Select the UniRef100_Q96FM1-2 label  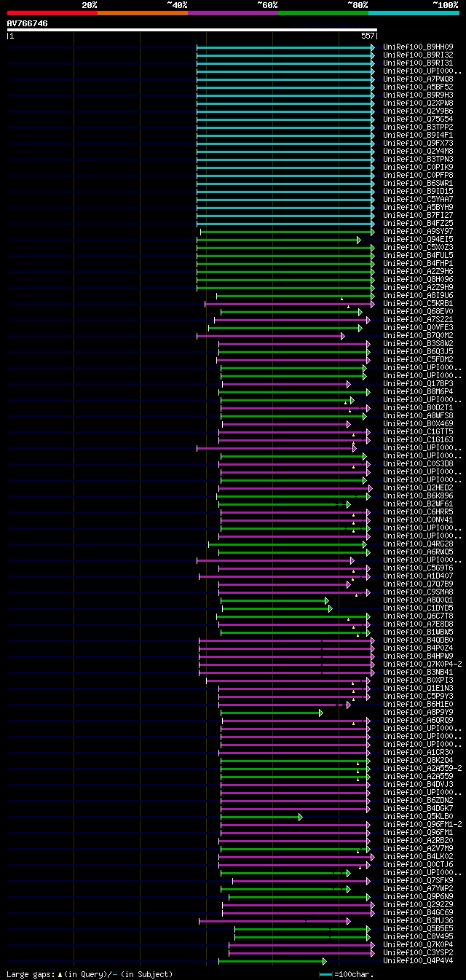(423, 825)
